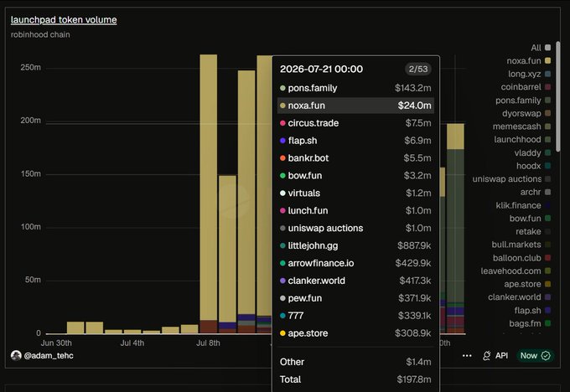
Task: Toggle uniswap auctions series in legend
Action: 511,178
